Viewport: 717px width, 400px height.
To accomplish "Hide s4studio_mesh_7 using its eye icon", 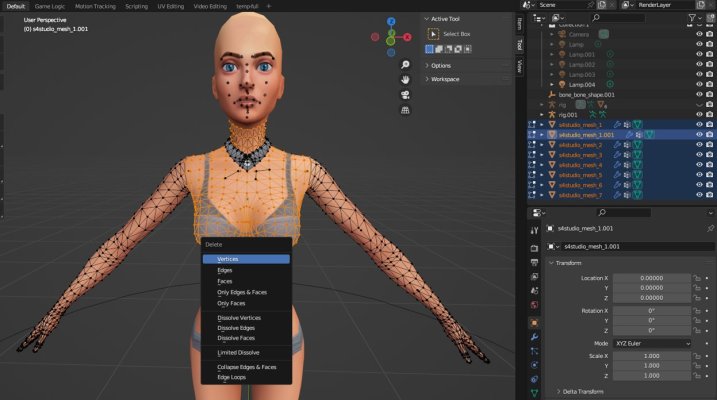I will (699, 195).
